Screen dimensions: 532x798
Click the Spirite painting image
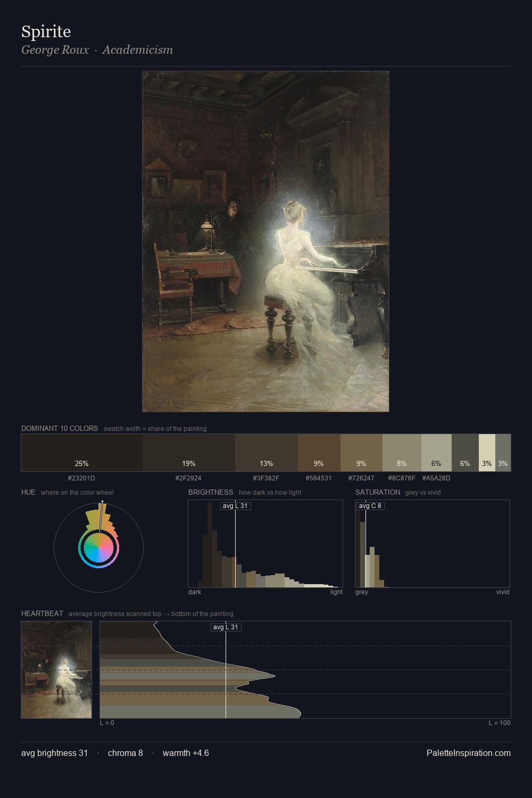(x=265, y=242)
